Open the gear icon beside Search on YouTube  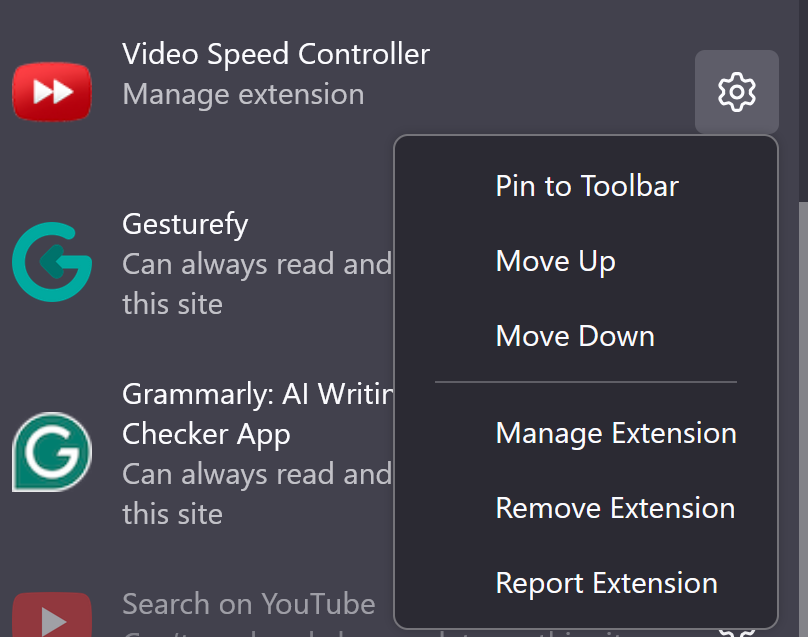[736, 631]
